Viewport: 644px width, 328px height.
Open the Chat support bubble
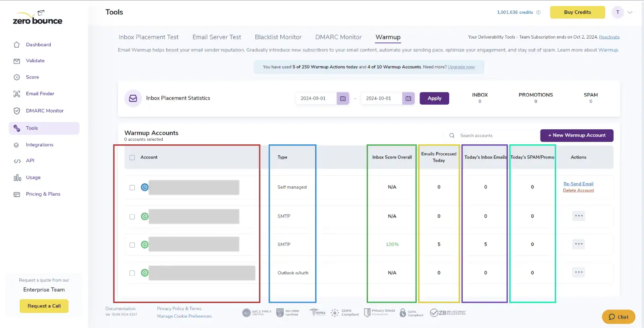coord(618,316)
